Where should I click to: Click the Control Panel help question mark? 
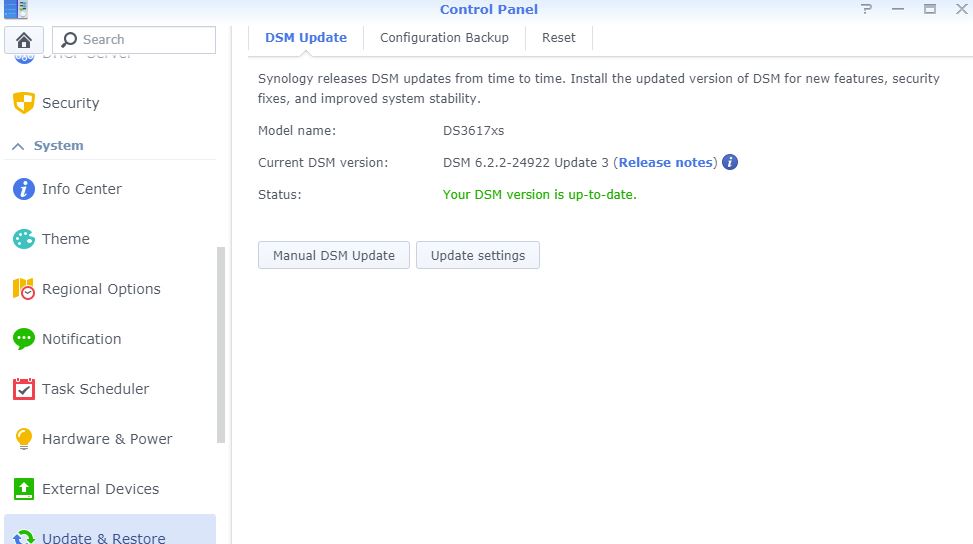tap(866, 9)
